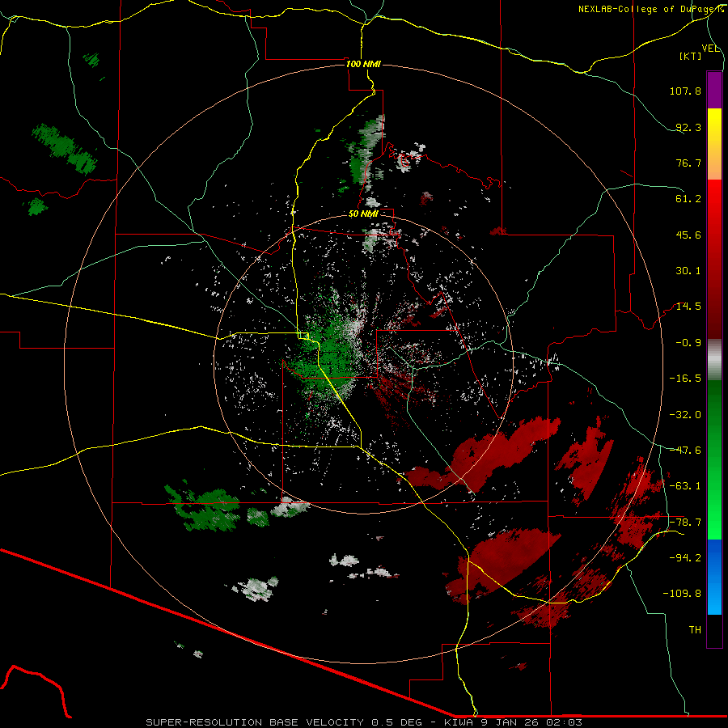Click the 50 NMI range ring label
728x728 pixels.
click(363, 214)
